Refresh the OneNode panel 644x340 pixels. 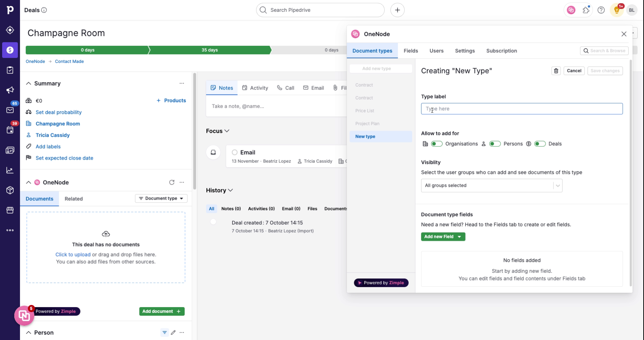pos(172,183)
